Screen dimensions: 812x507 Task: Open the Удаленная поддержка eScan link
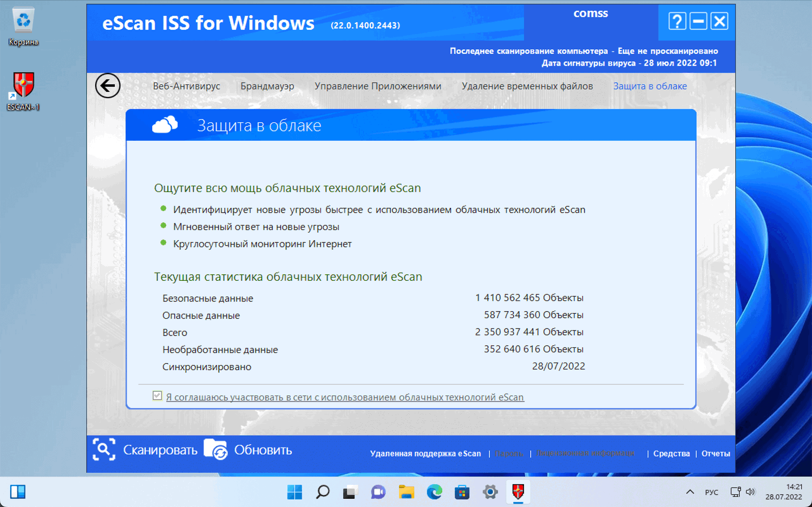tap(425, 453)
